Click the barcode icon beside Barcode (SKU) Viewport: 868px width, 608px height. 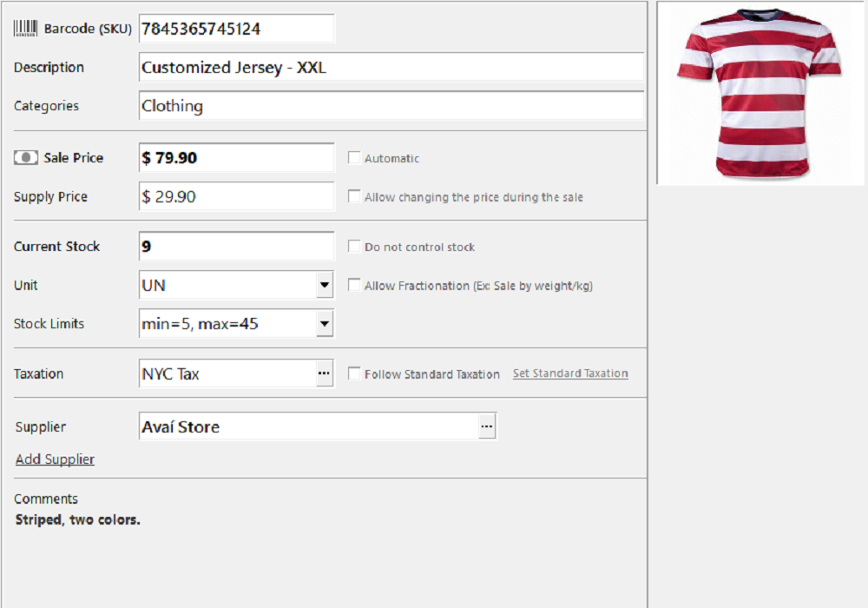click(25, 27)
